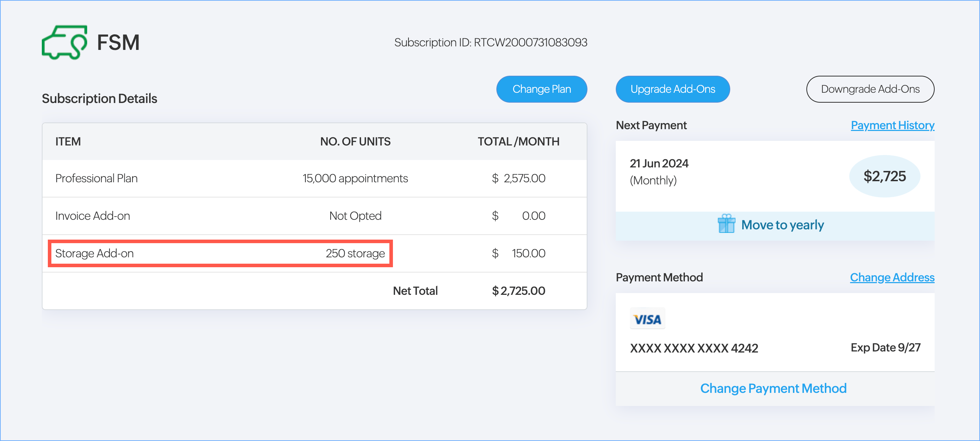Viewport: 980px width, 441px height.
Task: Click the VISA card logo
Action: 648,319
